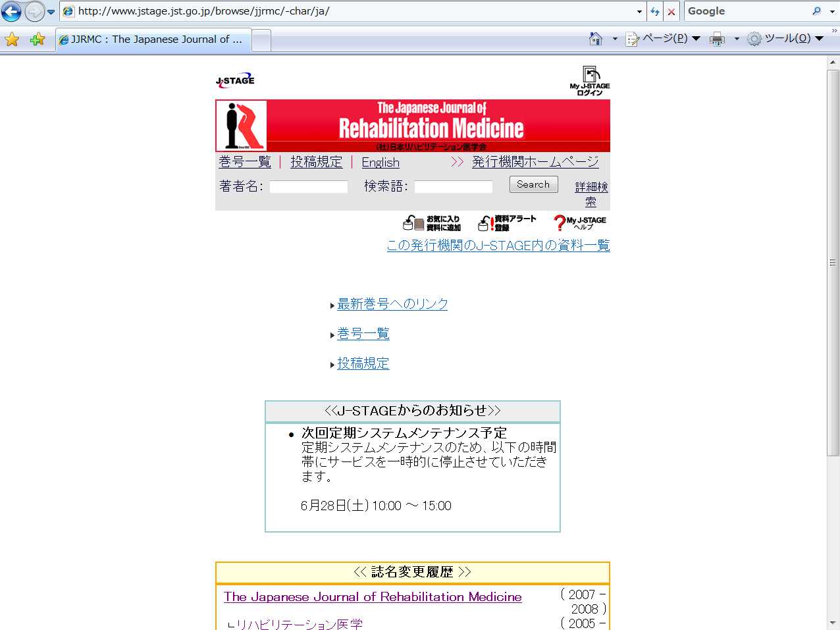Open この発行機関のJ-STAGE内の資料一覧 link
Screen dimensions: 840x630
click(498, 246)
